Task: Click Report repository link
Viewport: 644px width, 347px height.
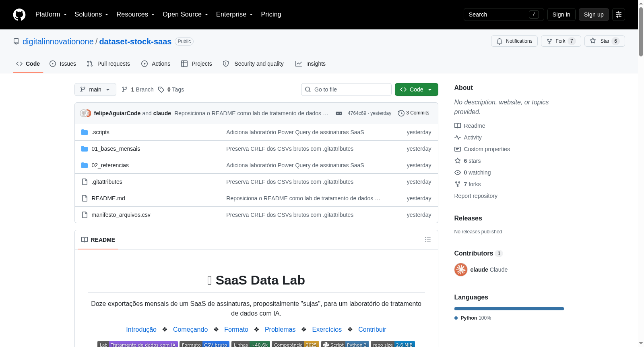Action: pyautogui.click(x=476, y=196)
